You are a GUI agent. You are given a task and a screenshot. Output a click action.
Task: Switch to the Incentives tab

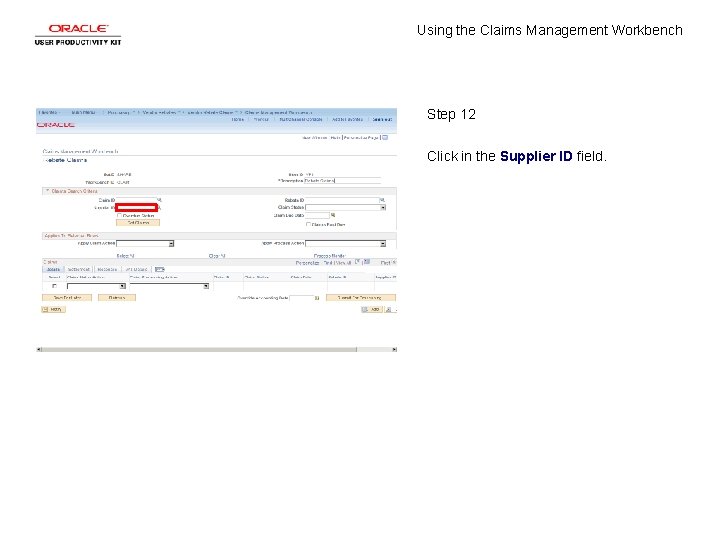coord(107,270)
